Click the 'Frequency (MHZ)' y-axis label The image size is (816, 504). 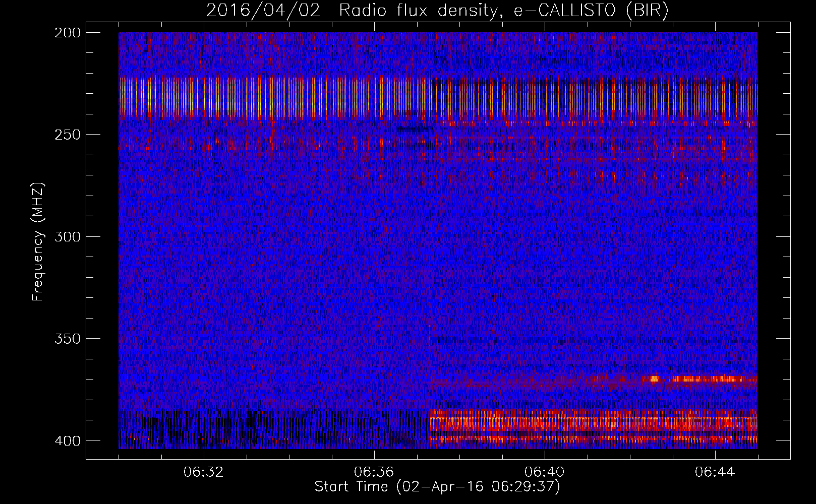point(38,242)
